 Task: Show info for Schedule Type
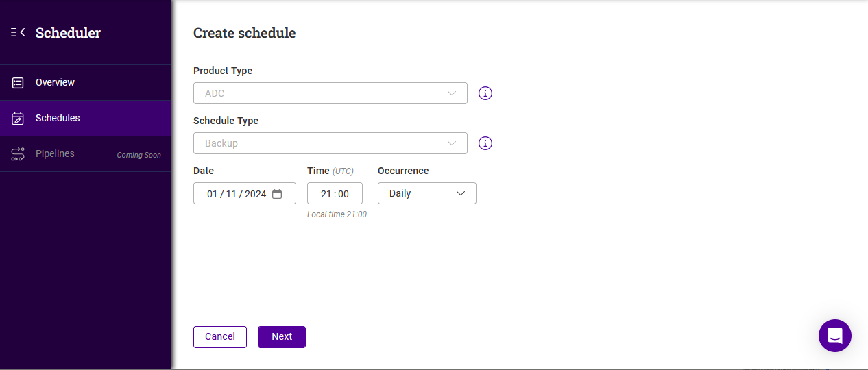coord(485,143)
